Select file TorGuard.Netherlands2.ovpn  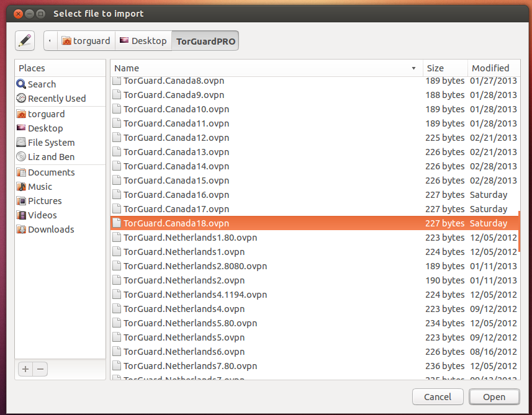tap(314, 280)
